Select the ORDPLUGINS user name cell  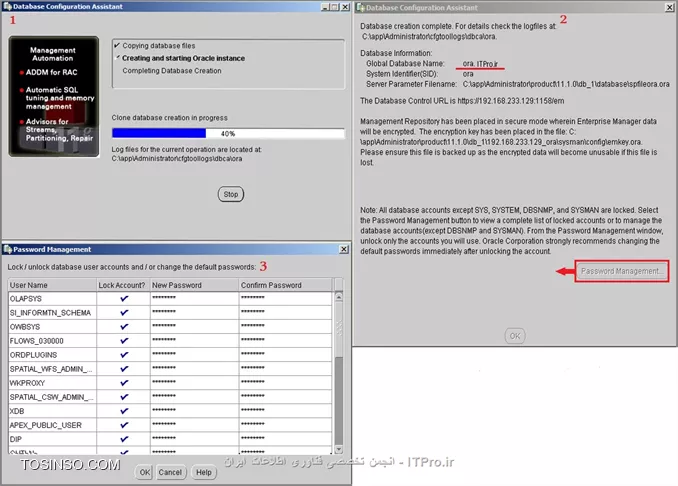pos(52,355)
